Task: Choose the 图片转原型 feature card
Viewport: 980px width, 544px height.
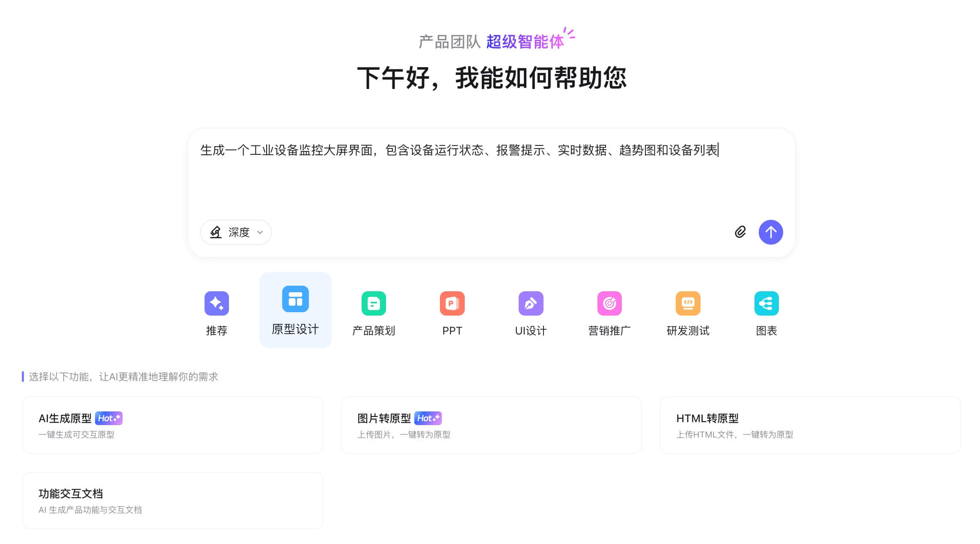Action: [491, 425]
